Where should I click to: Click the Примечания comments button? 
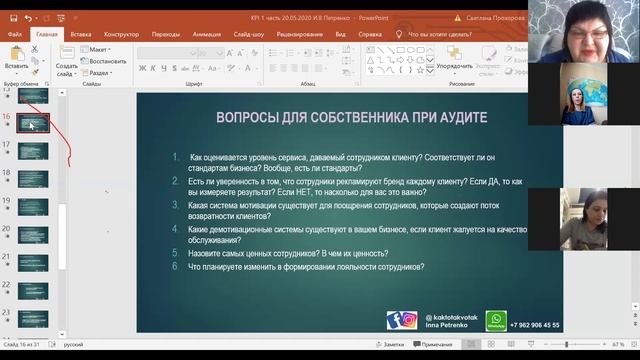[433, 344]
